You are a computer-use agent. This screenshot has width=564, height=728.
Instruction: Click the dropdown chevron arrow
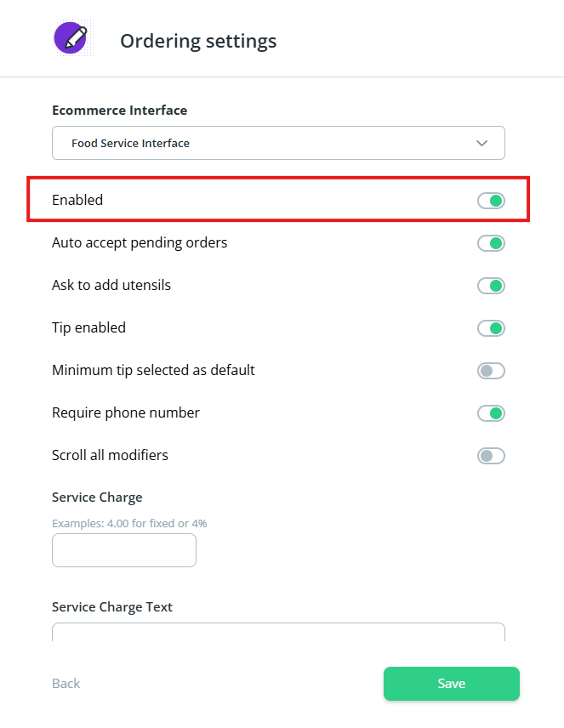(482, 143)
